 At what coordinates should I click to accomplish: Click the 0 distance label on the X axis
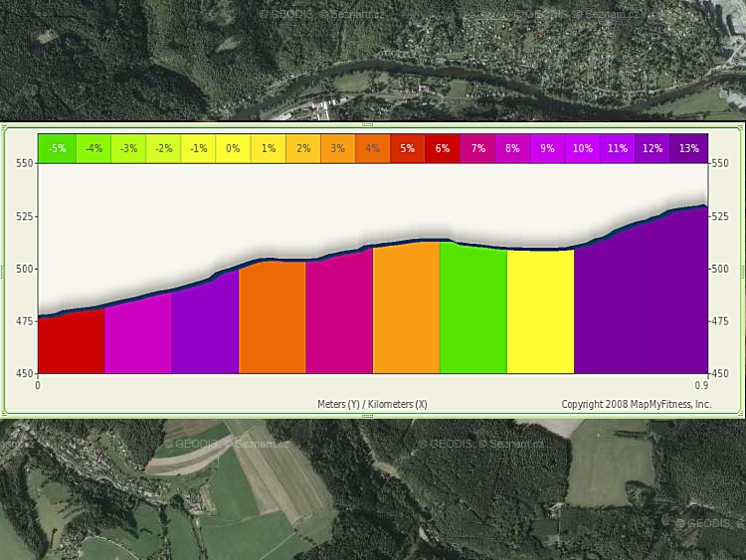click(38, 385)
